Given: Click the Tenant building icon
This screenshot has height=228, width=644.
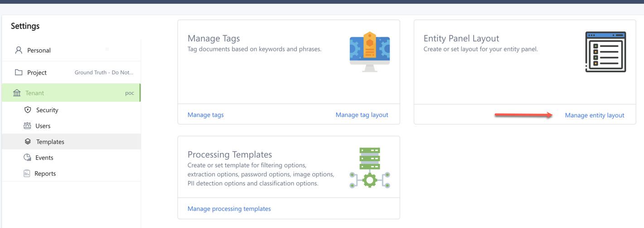Looking at the screenshot, I should (x=17, y=93).
